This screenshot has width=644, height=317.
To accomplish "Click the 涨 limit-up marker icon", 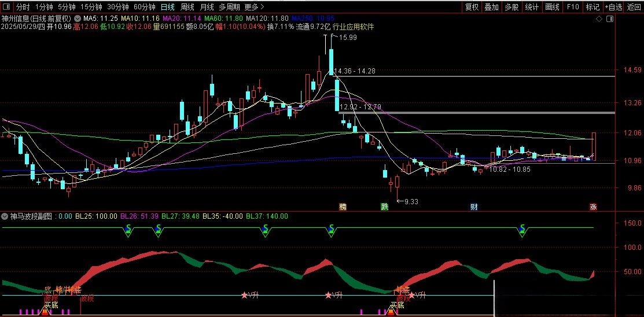I will (x=593, y=207).
